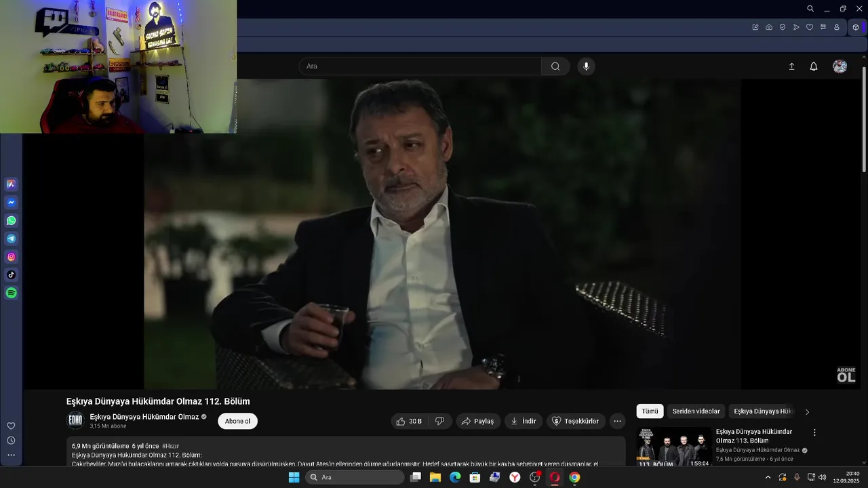
Task: Open Instagram in Opera sidebar
Action: click(11, 257)
